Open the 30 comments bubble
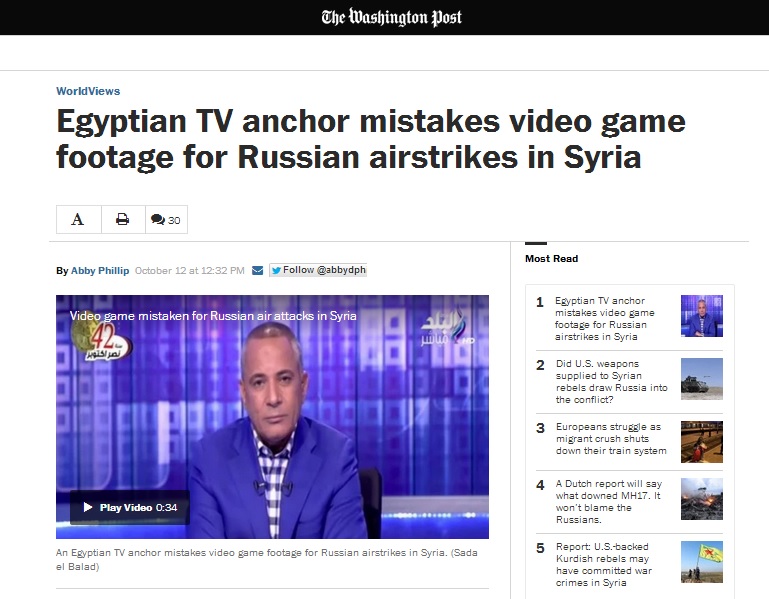 coord(166,219)
